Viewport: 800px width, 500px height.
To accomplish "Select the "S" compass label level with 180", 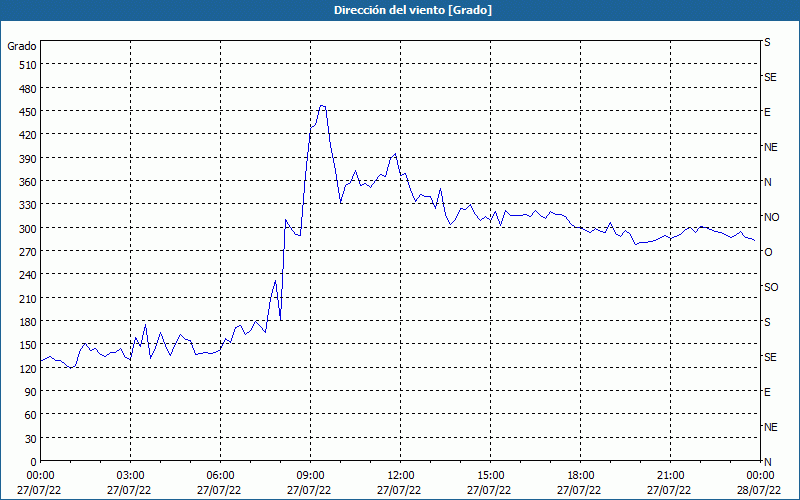I will (x=767, y=322).
